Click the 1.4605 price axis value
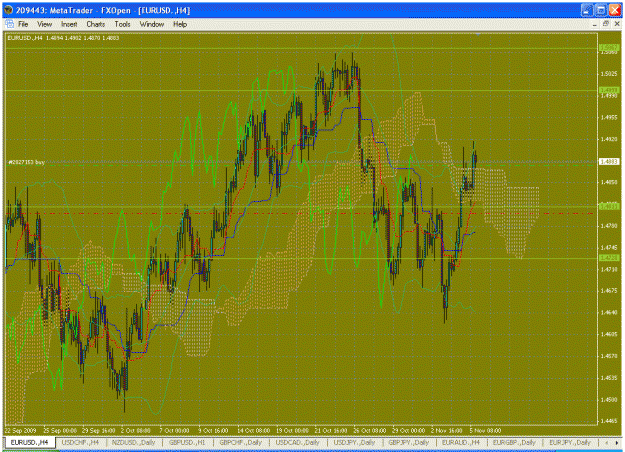This screenshot has height=452, width=625. (609, 334)
